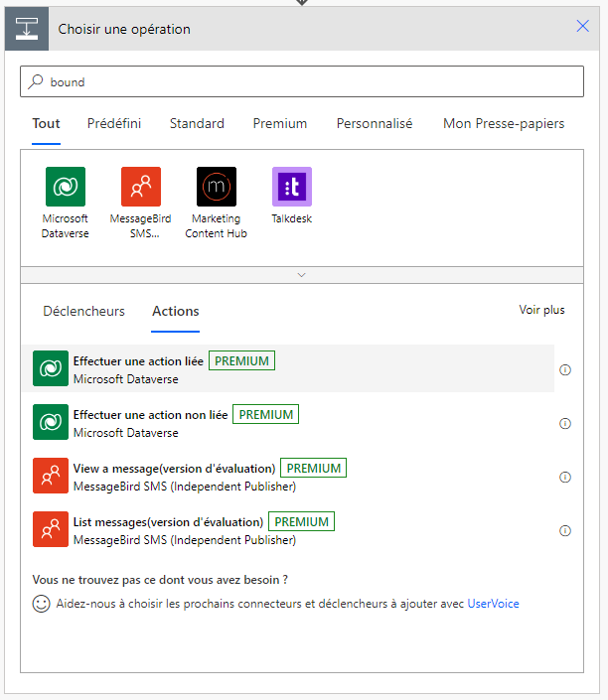608x700 pixels.
Task: Switch to the Prédéfini tab
Action: pos(114,124)
